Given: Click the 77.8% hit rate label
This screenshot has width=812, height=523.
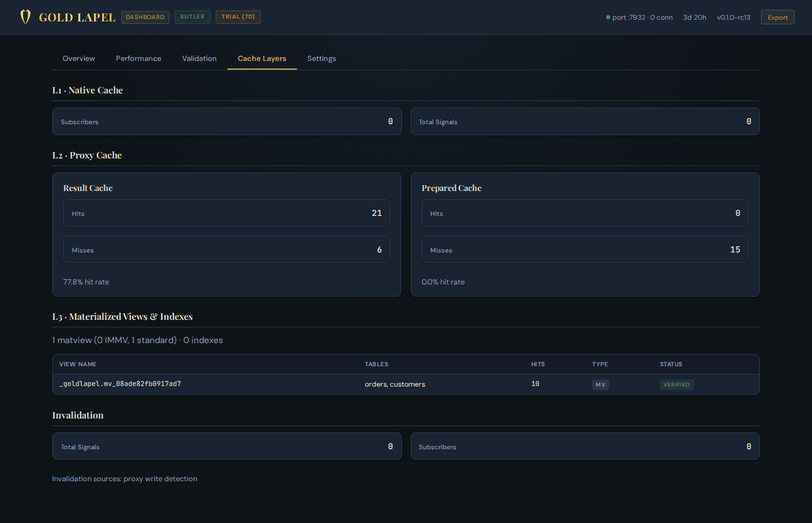Looking at the screenshot, I should (86, 282).
